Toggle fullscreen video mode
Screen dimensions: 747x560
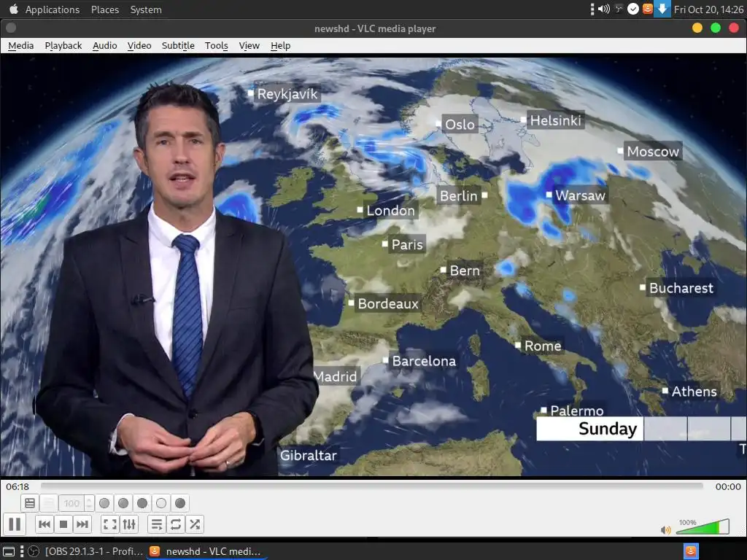(110, 524)
